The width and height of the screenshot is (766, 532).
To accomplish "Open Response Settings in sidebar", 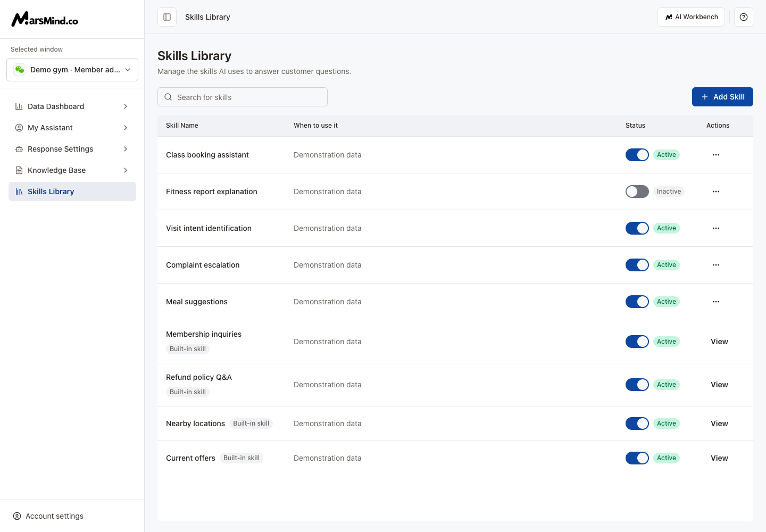I will [72, 149].
